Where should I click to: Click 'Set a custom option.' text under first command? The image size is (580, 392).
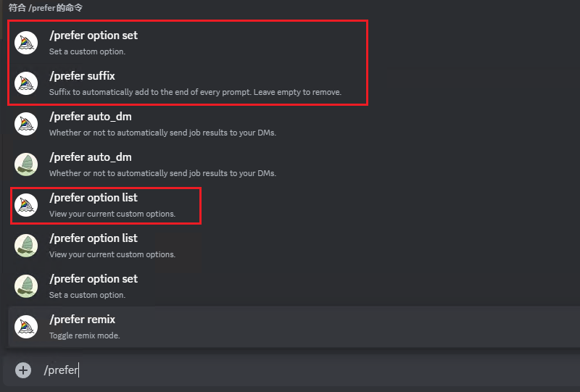pos(87,51)
